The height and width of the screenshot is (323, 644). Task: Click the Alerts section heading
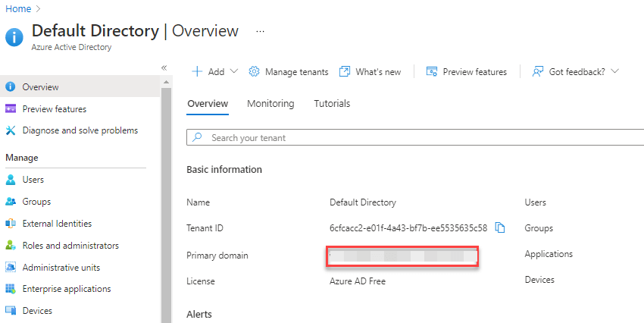[199, 315]
